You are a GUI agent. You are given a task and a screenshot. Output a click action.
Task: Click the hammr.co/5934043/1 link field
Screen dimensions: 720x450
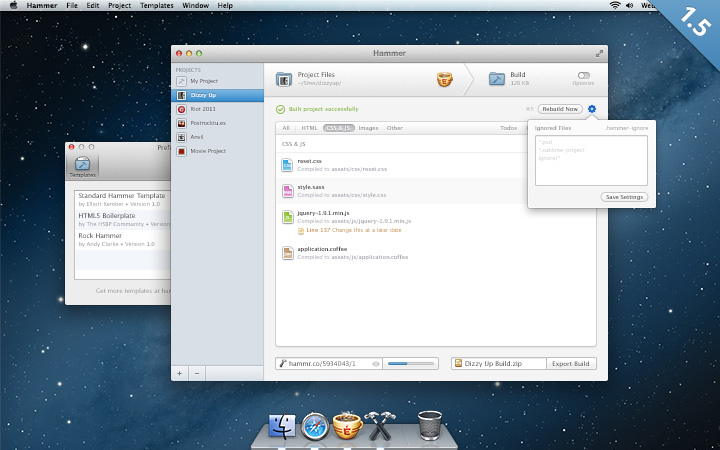tap(329, 364)
